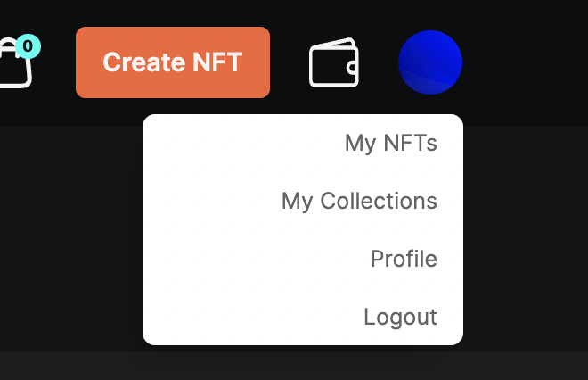The width and height of the screenshot is (588, 380).
Task: View wallet by clicking wallet icon
Action: click(334, 63)
